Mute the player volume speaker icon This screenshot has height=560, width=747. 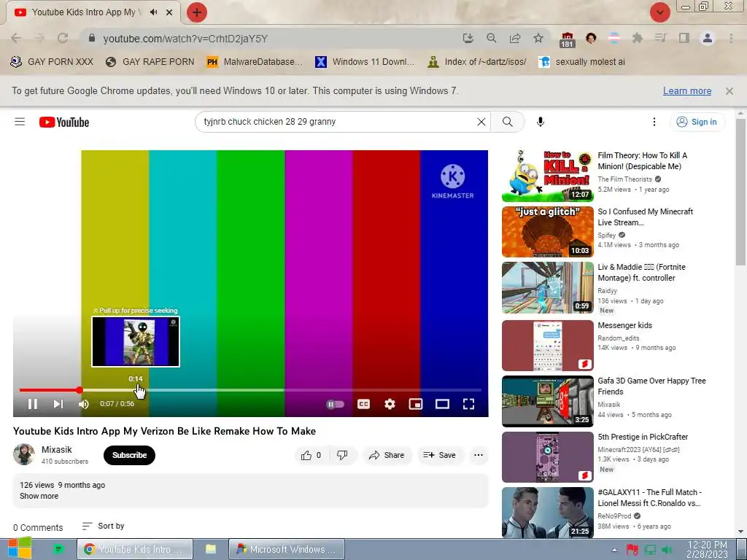[84, 404]
